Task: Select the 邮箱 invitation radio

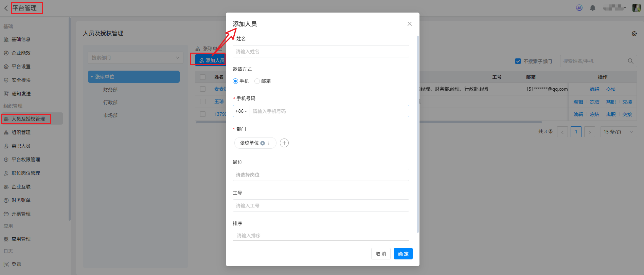Action: click(x=257, y=81)
